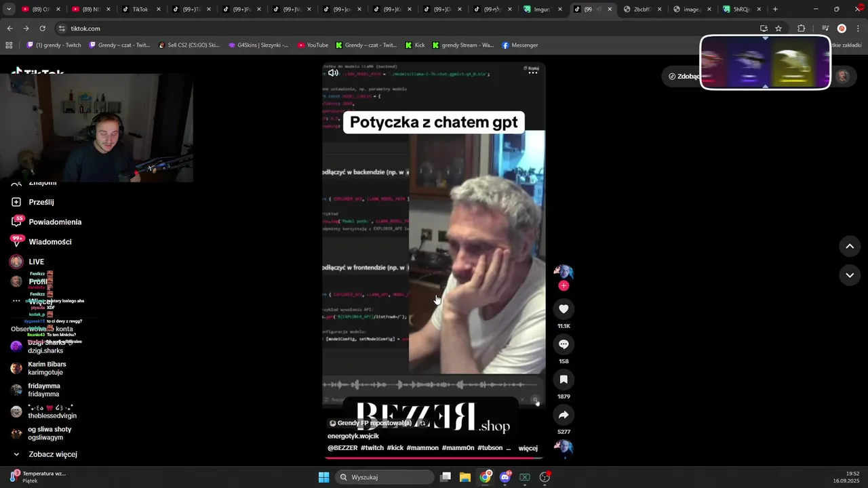Viewport: 868px width, 488px height.
Task: Open the G4Skins | Skrzynki bookmark
Action: pyautogui.click(x=258, y=45)
